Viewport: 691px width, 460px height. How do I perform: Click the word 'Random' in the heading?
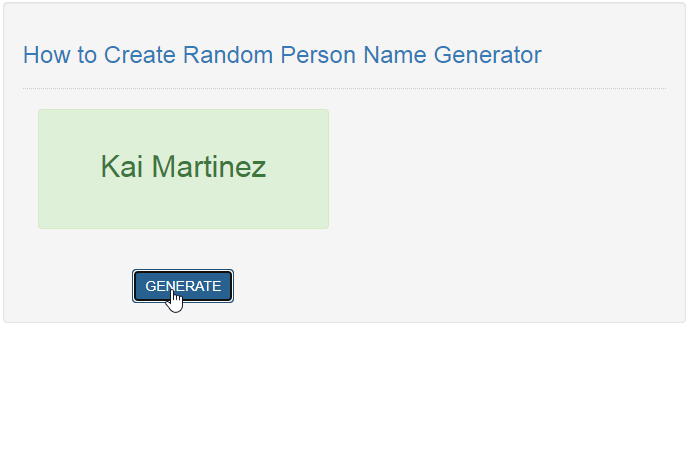coord(228,55)
